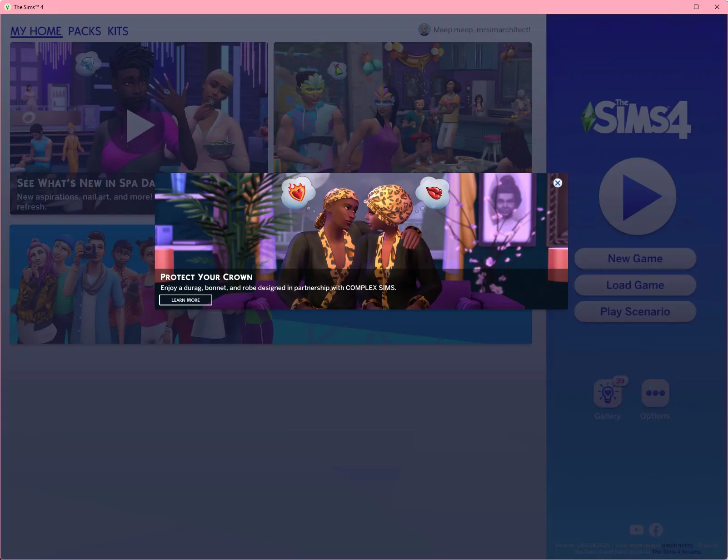The width and height of the screenshot is (728, 560).
Task: Maximize the Sims 4 window
Action: tap(696, 7)
